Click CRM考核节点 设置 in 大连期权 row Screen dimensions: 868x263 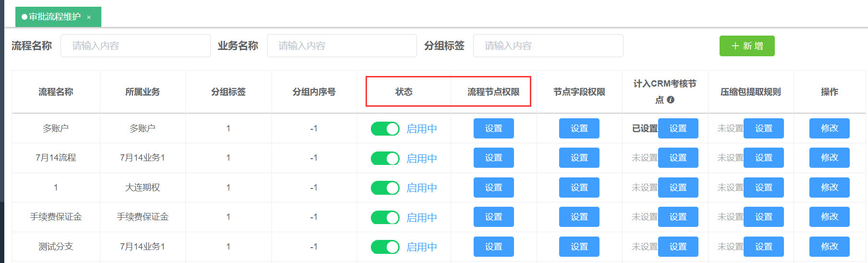[678, 188]
